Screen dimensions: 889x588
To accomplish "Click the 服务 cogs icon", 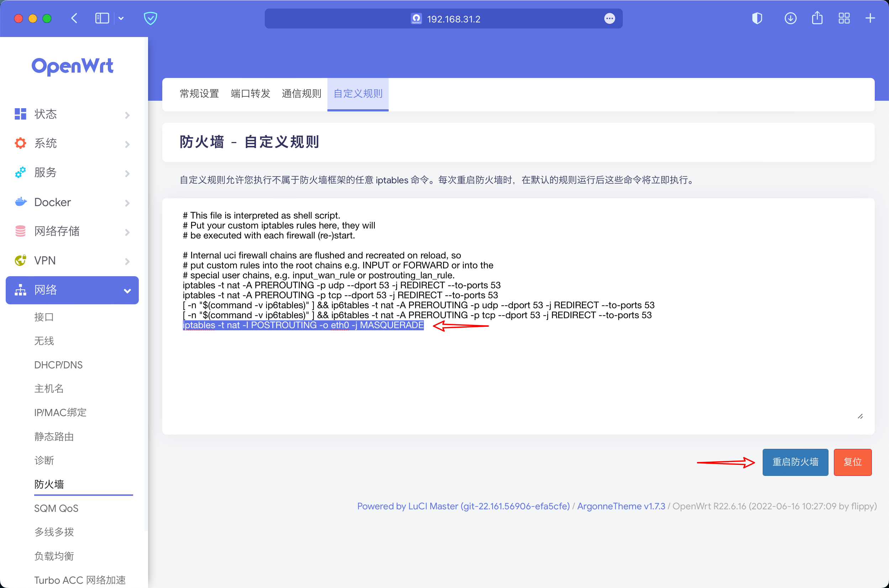I will 20,173.
